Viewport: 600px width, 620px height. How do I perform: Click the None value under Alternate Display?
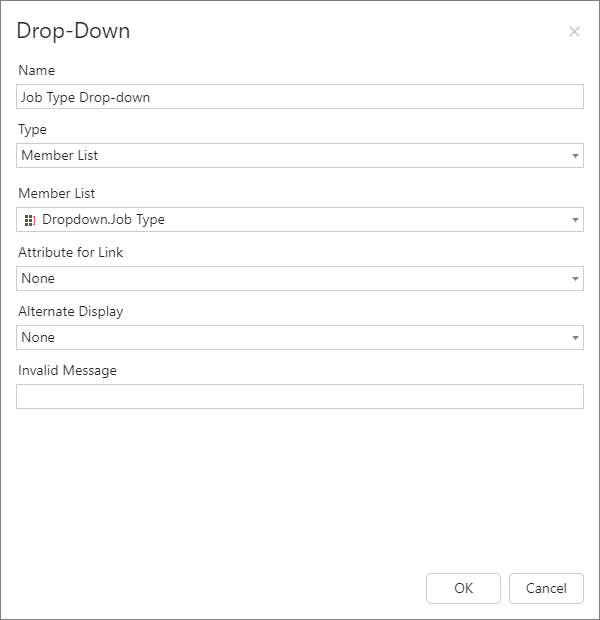38,338
